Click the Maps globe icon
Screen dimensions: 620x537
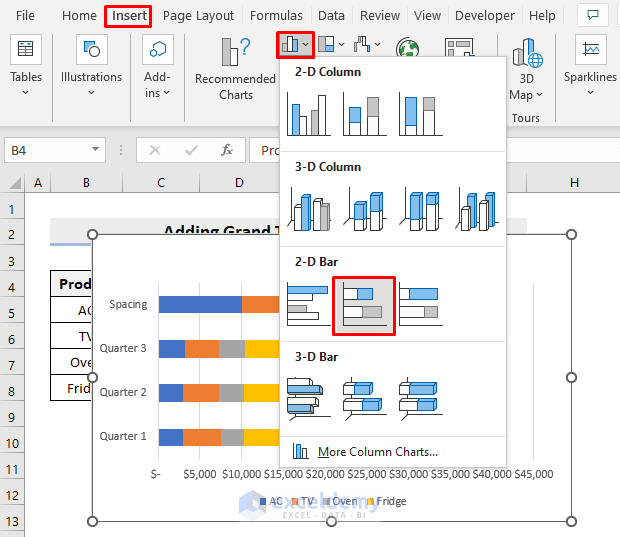pyautogui.click(x=407, y=47)
